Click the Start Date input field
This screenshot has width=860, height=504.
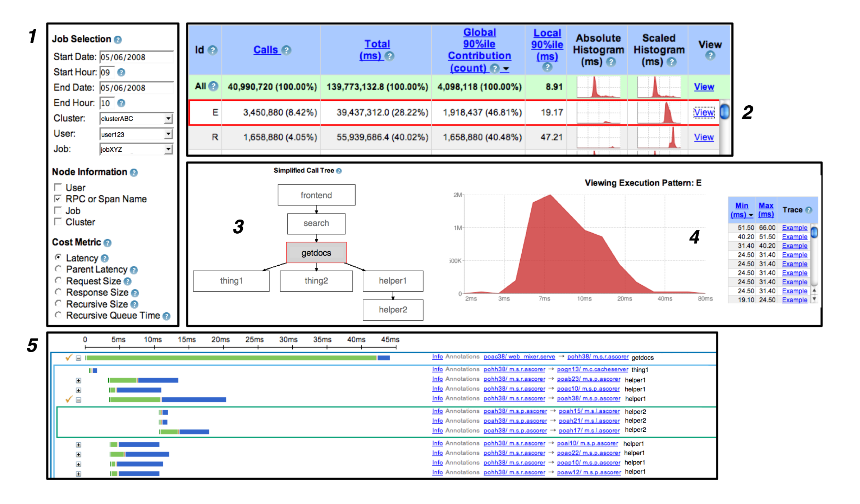[x=136, y=57]
